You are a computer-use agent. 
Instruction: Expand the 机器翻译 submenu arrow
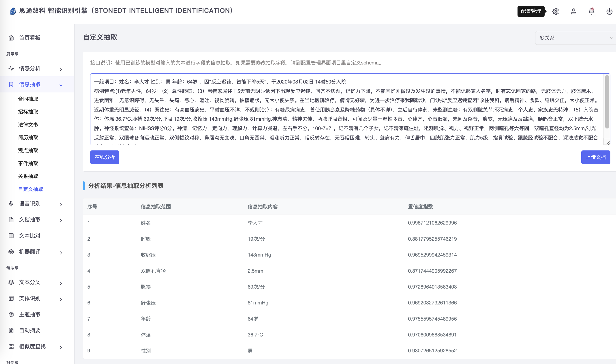pos(61,253)
